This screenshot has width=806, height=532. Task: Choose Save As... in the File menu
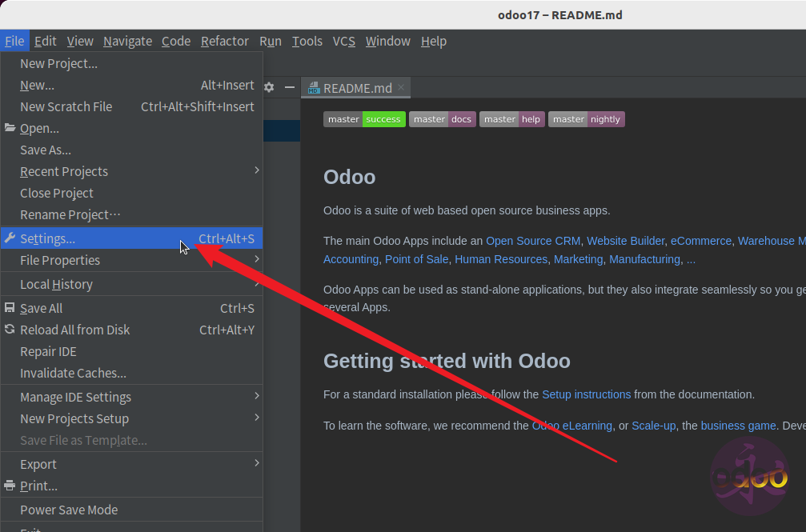131,150
